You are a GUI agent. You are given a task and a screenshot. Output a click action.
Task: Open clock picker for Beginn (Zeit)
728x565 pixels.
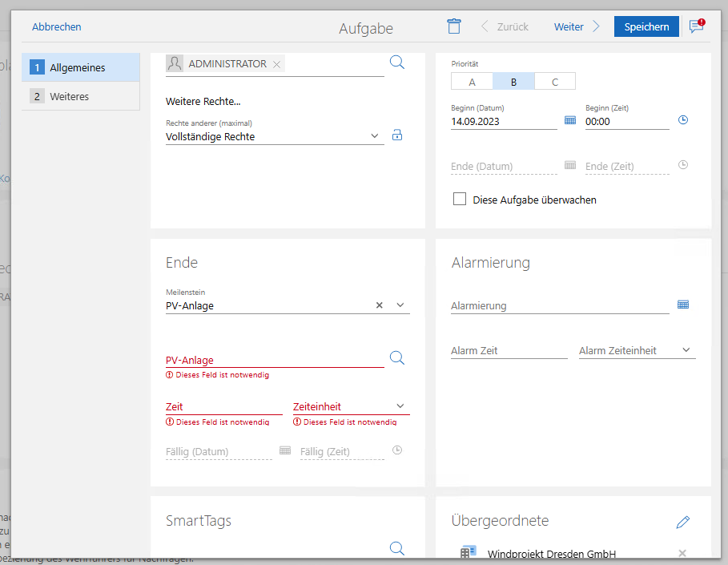point(683,120)
